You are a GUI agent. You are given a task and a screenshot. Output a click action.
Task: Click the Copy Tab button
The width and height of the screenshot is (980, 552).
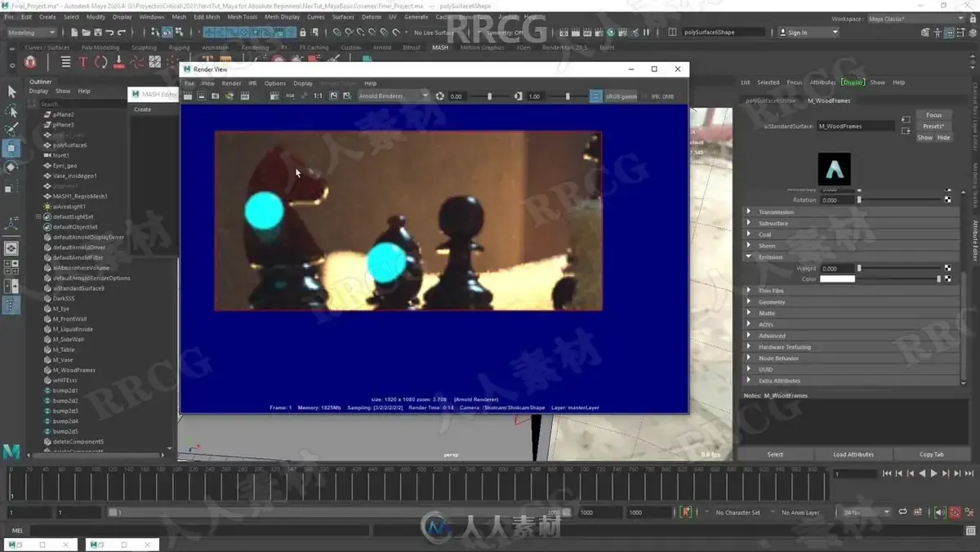(931, 455)
